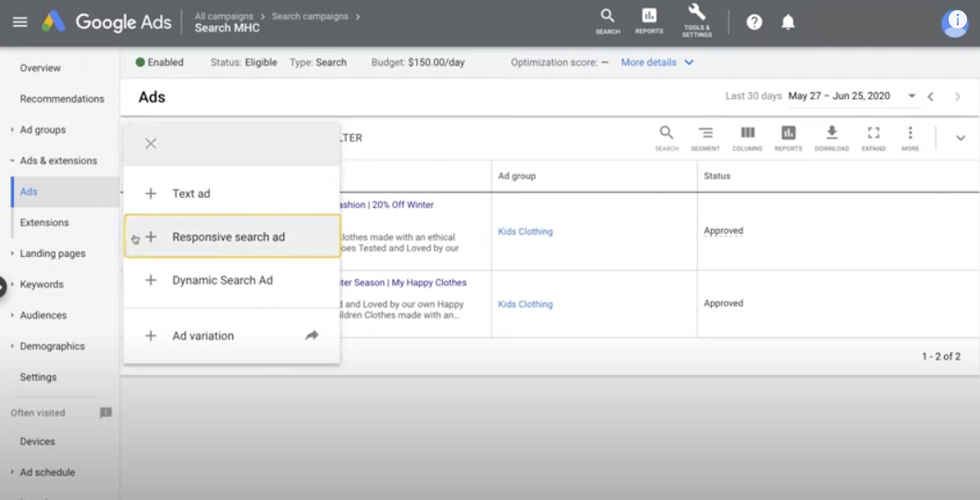
Task: Click the first row Approved status
Action: [723, 231]
